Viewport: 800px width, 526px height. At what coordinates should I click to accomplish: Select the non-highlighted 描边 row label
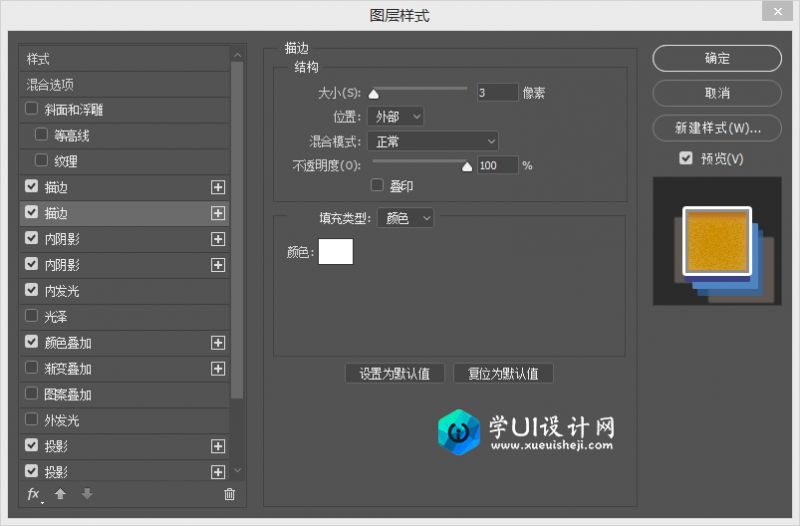click(x=56, y=187)
